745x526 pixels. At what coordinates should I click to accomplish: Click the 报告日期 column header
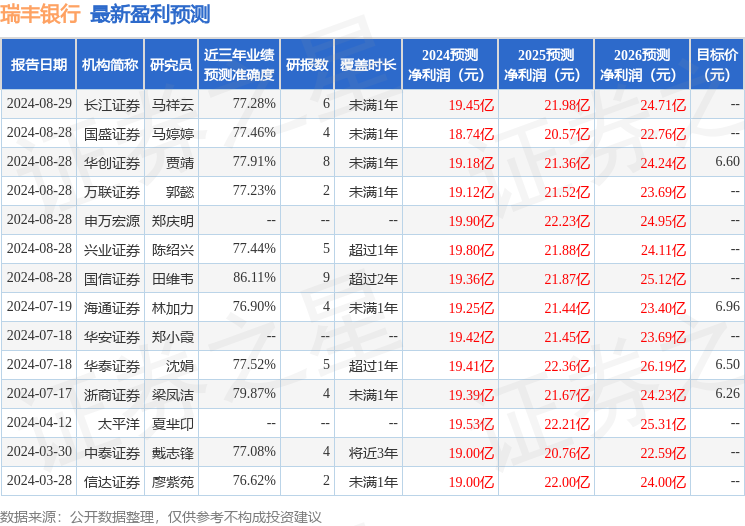point(38,65)
